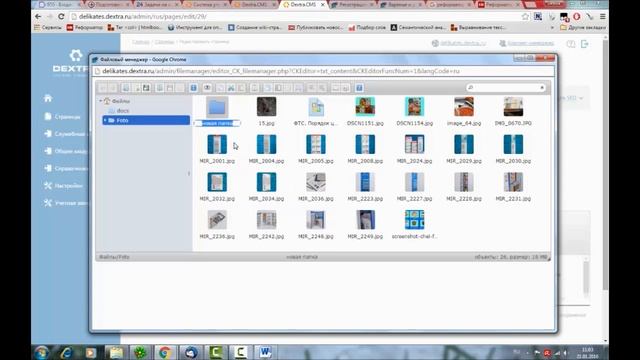The image size is (640, 360).
Task: Click the logout icon in CMS header
Action: click(x=584, y=44)
